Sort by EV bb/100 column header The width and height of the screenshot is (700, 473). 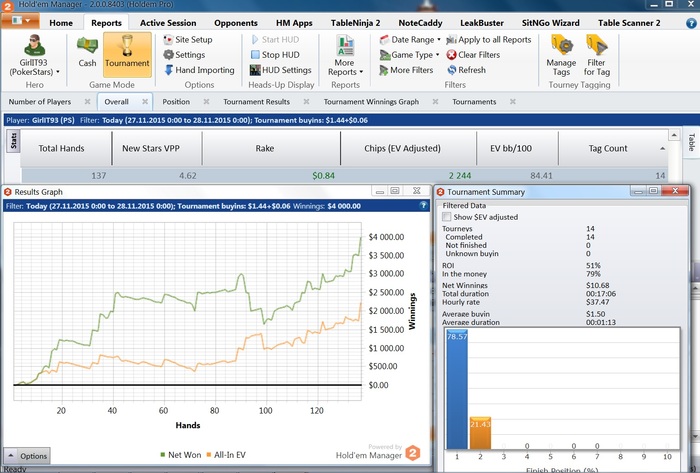[517, 148]
